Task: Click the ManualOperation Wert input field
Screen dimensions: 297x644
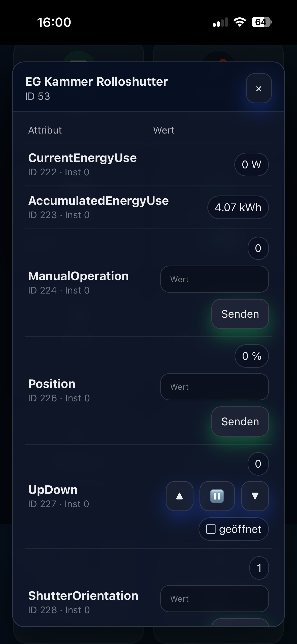Action: click(x=214, y=279)
